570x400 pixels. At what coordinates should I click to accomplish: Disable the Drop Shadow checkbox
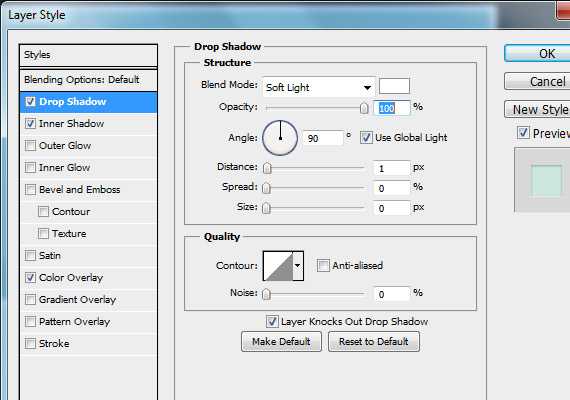click(x=30, y=101)
